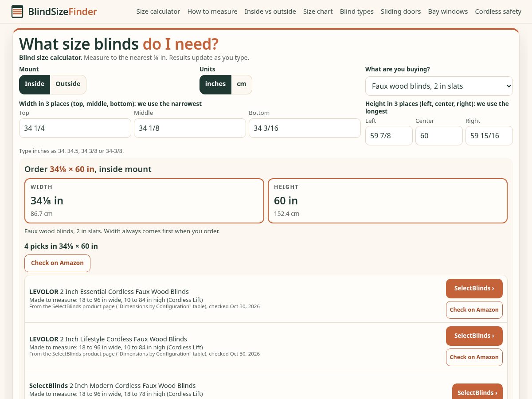
Task: Click 'What size blinds do I need?' heading
Action: click(x=119, y=44)
